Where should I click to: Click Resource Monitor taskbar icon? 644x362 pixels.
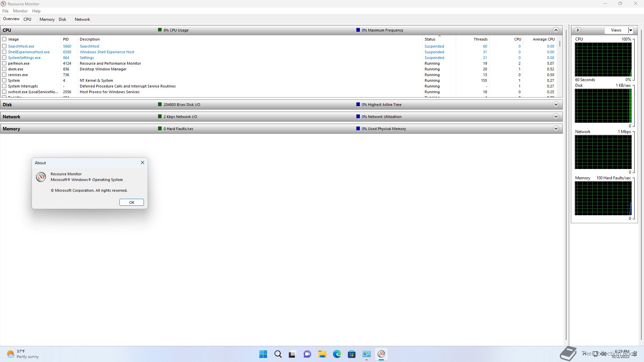pos(381,354)
